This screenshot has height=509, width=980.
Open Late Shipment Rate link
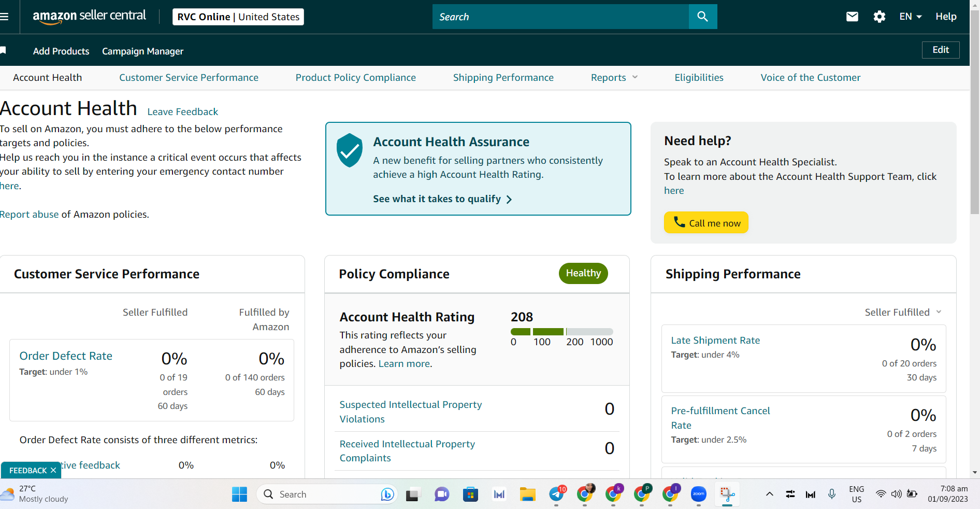715,341
